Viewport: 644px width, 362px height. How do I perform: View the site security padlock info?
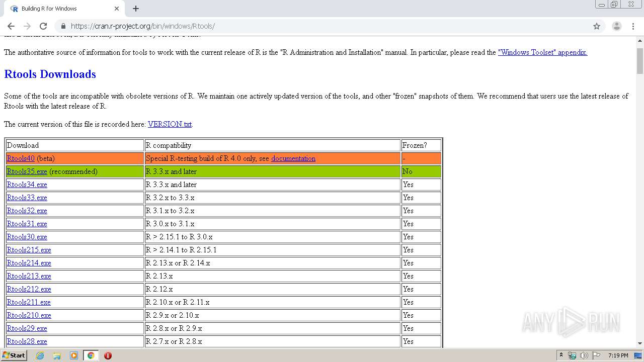[x=63, y=26]
